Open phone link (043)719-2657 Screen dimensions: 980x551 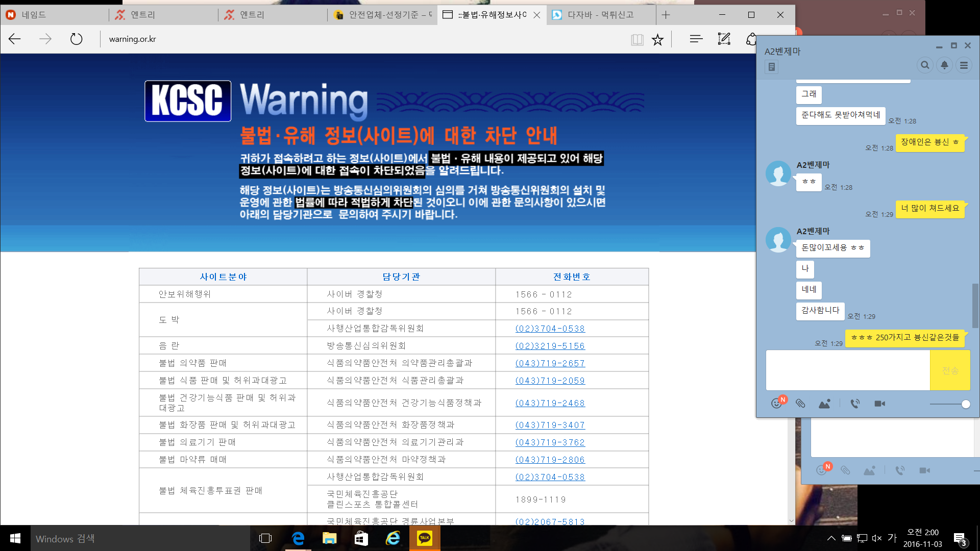click(x=550, y=363)
